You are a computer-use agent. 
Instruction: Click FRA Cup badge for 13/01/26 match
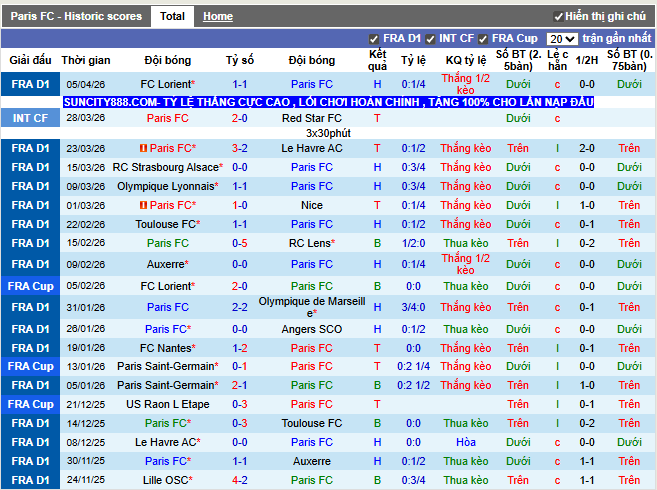[x=30, y=366]
